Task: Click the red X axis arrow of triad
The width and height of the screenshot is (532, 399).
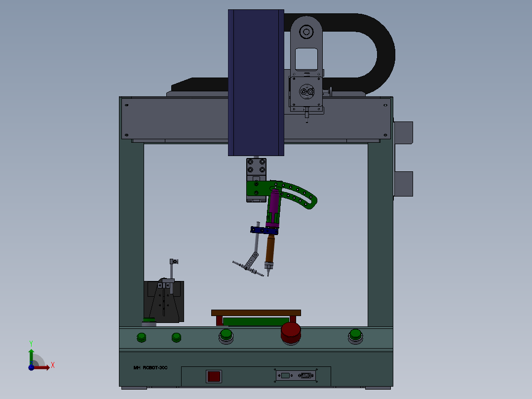Action: click(x=42, y=367)
